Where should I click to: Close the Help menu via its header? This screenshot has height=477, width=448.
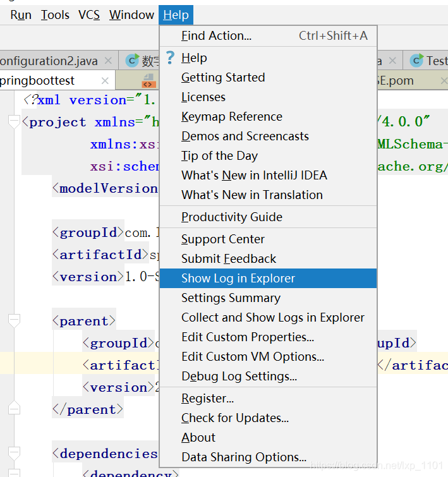[x=176, y=15]
